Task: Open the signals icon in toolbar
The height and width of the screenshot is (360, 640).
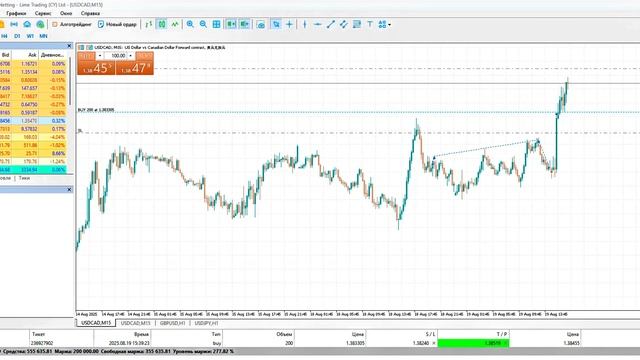Action: [14, 24]
